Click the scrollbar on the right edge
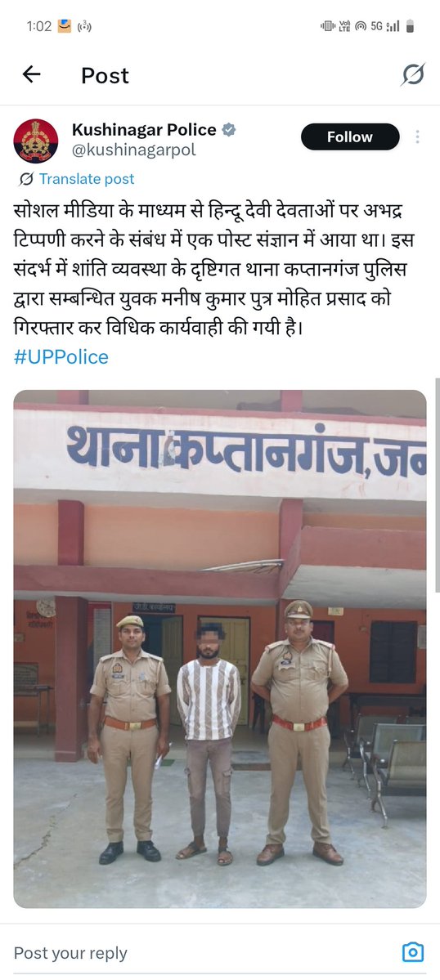 pyautogui.click(x=437, y=485)
